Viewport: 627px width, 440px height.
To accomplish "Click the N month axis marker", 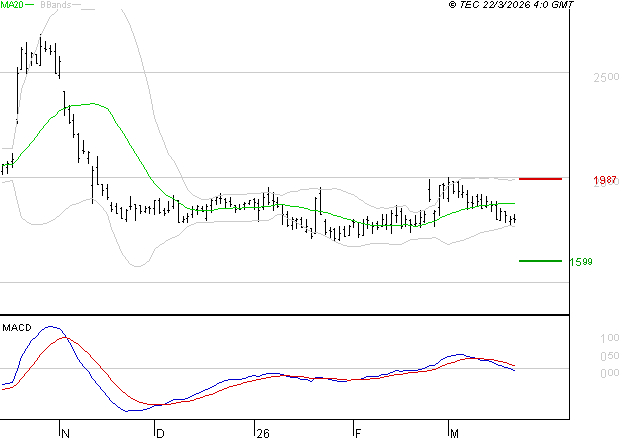I will pyautogui.click(x=66, y=433).
